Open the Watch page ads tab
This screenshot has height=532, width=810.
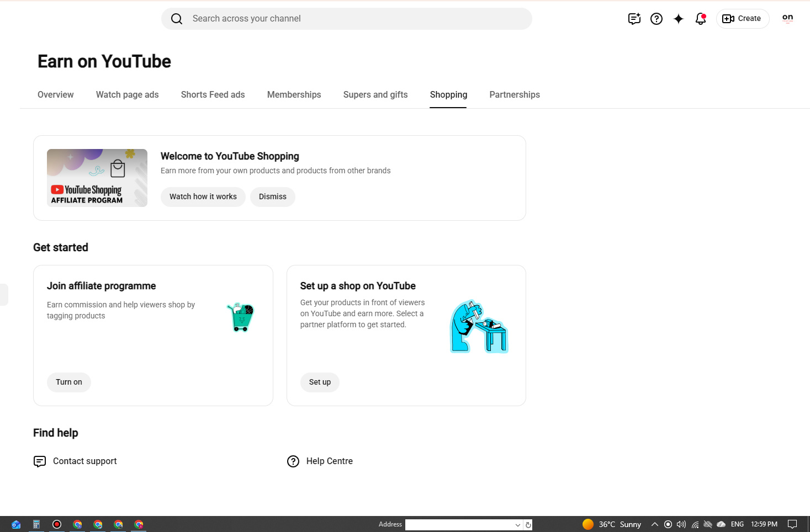coord(128,95)
